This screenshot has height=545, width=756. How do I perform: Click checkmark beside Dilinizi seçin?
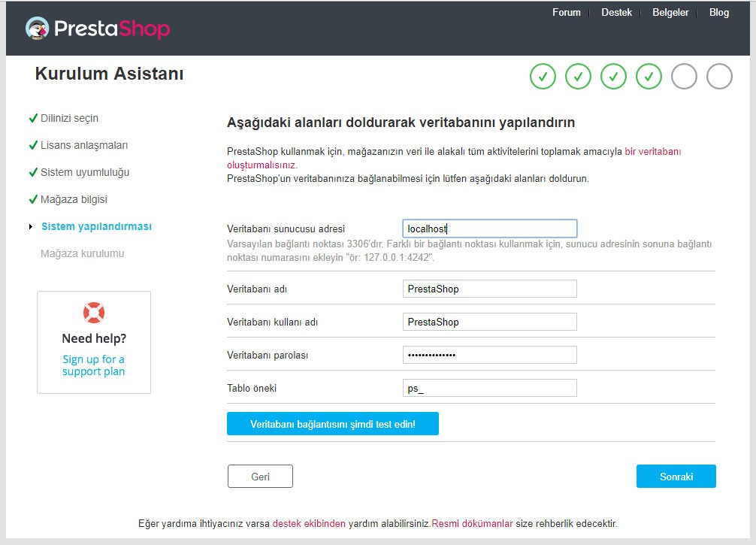33,118
